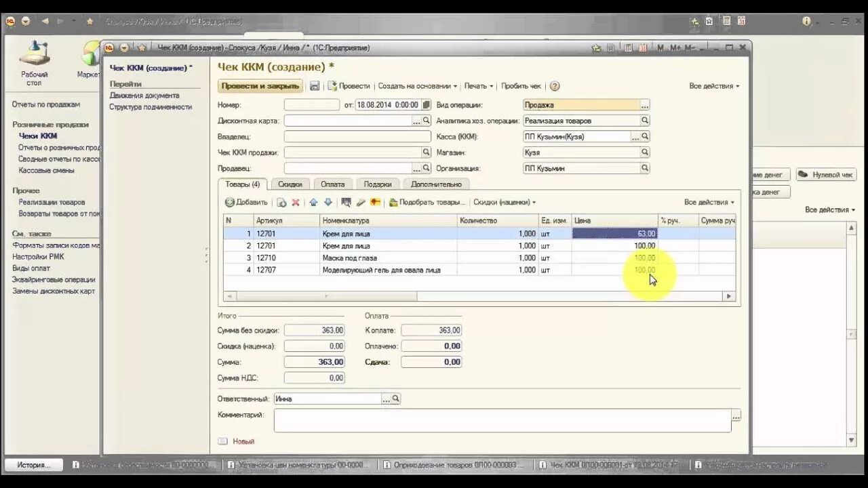
Task: Open Создать на основании dropdown
Action: point(417,86)
